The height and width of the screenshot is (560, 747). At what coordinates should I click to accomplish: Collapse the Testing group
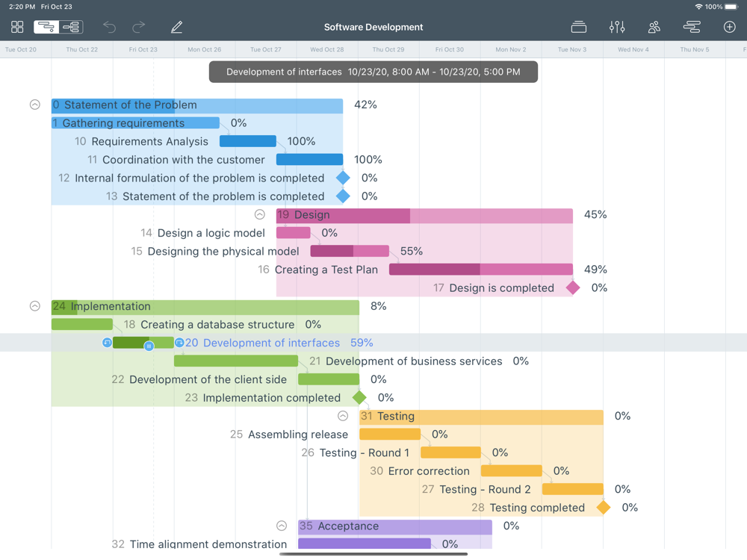[343, 416]
